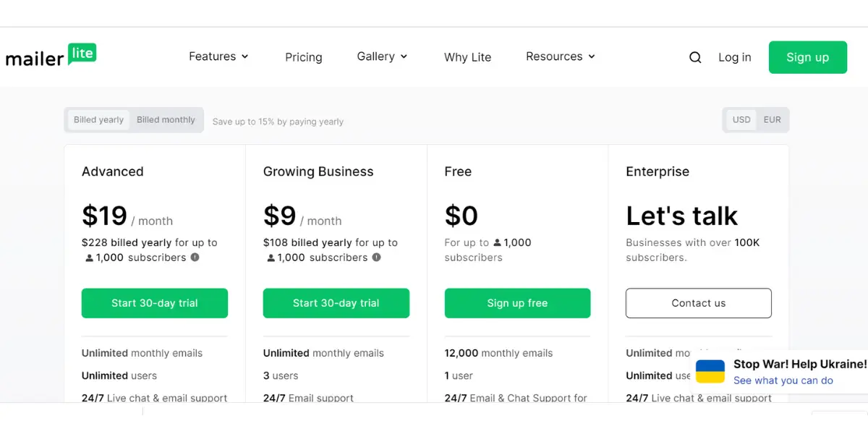
Task: Open the See what you can do link
Action: pos(783,380)
